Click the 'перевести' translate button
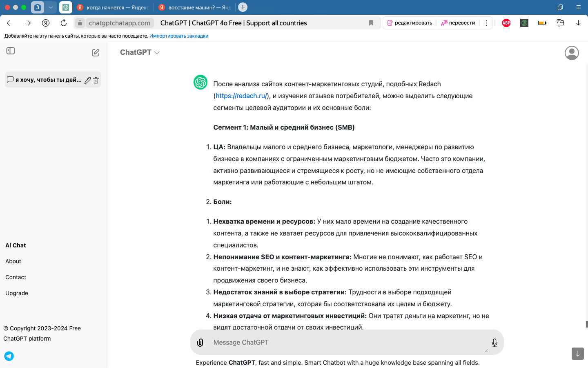 point(458,23)
